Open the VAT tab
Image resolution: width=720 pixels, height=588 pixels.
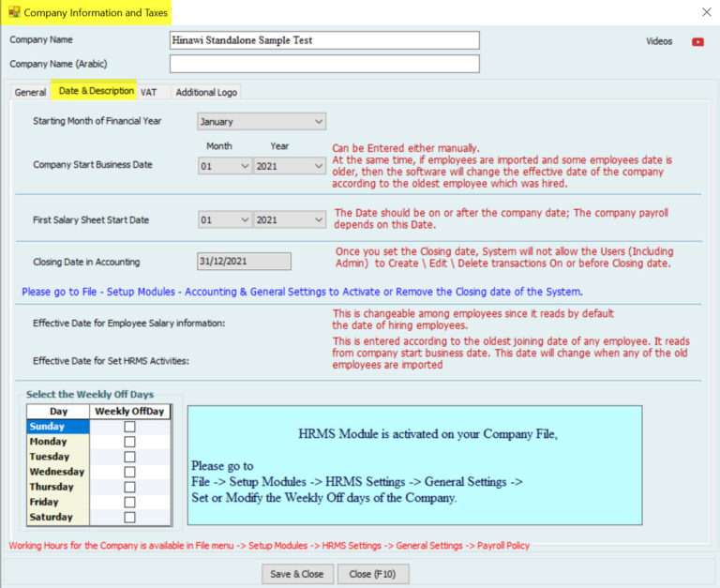pos(149,92)
